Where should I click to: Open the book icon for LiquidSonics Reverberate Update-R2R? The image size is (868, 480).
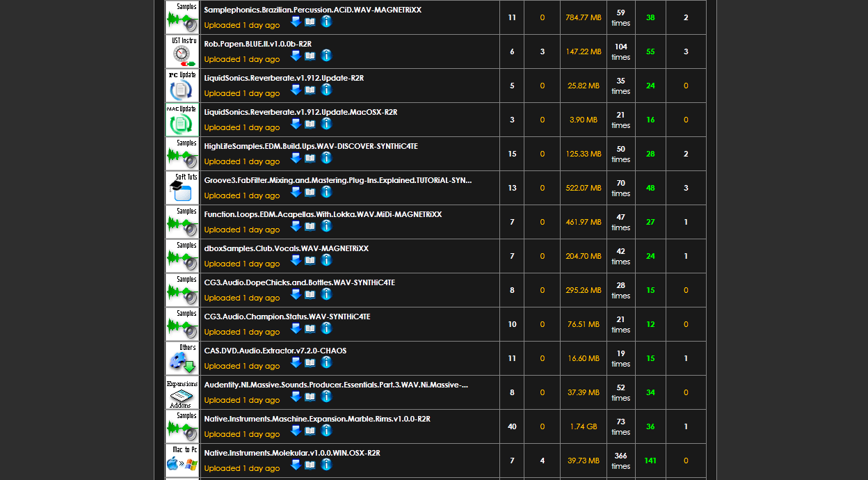310,90
